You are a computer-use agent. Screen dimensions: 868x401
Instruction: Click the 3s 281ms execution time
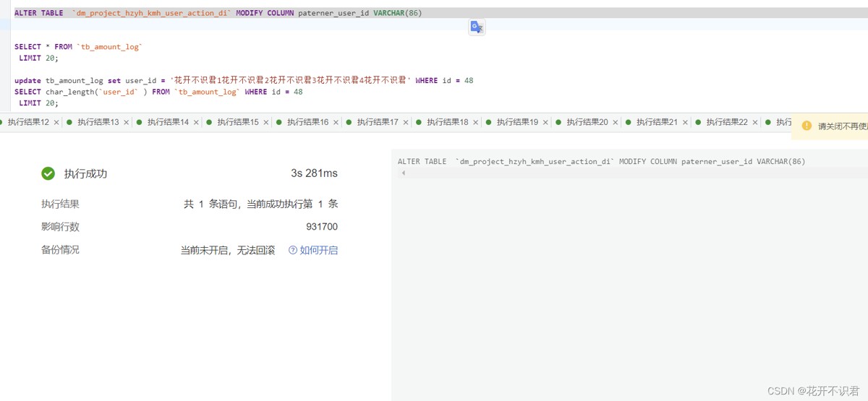point(314,173)
